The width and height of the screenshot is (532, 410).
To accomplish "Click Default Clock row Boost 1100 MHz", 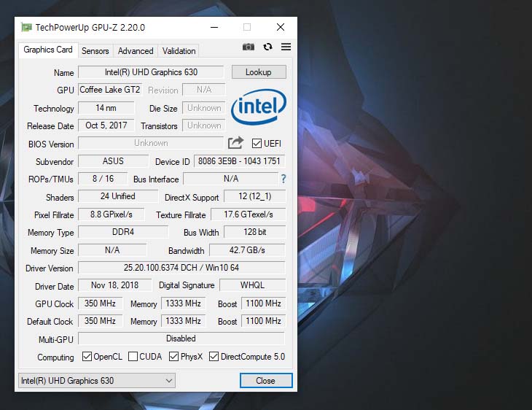I will (263, 321).
